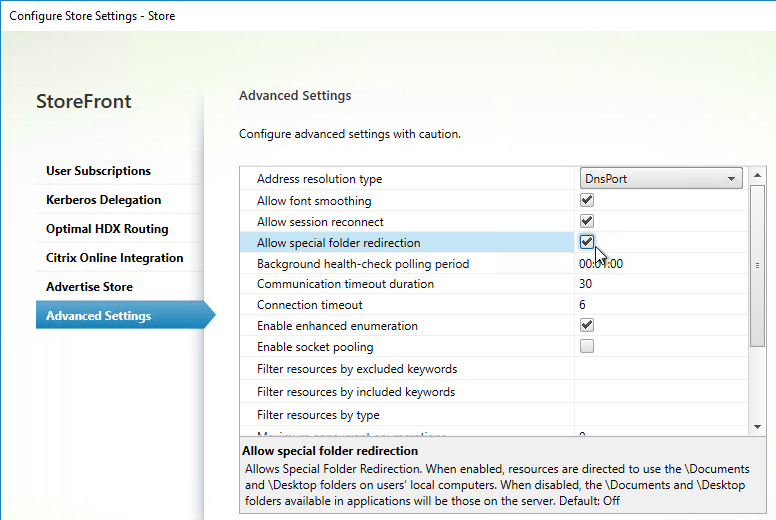Click Filter resources by included keywords value field
The image size is (776, 520).
click(x=661, y=391)
